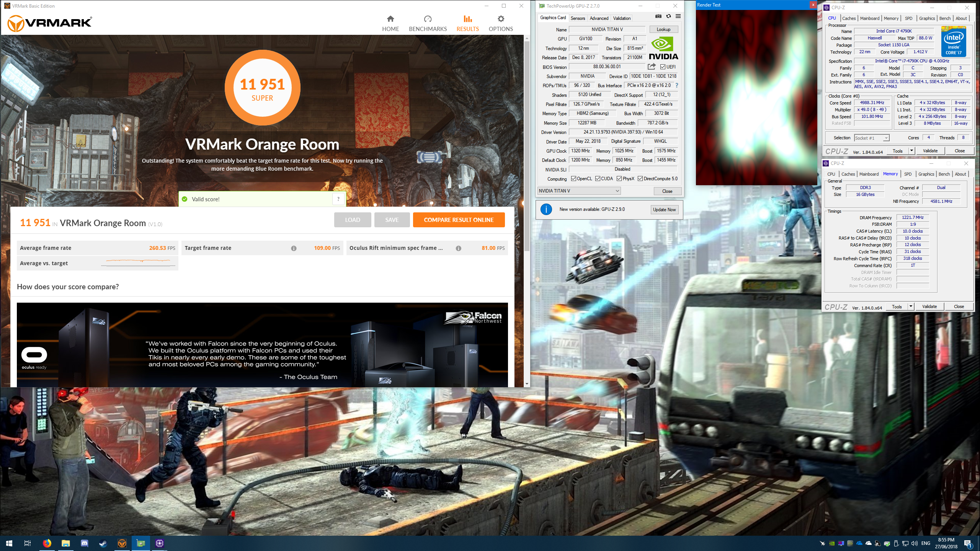The height and width of the screenshot is (551, 980).
Task: Toggle the PhysX checkbox
Action: click(x=619, y=179)
